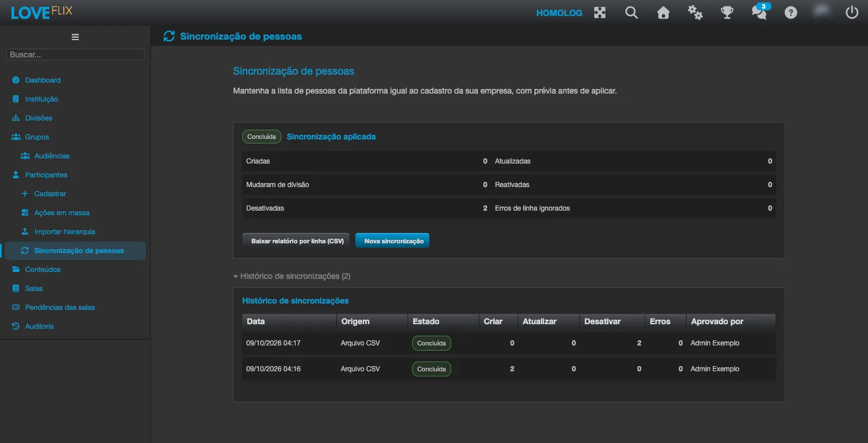Viewport: 868px width, 443px height.
Task: Select the 09/10/2026 04:17 history row date
Action: pyautogui.click(x=273, y=343)
